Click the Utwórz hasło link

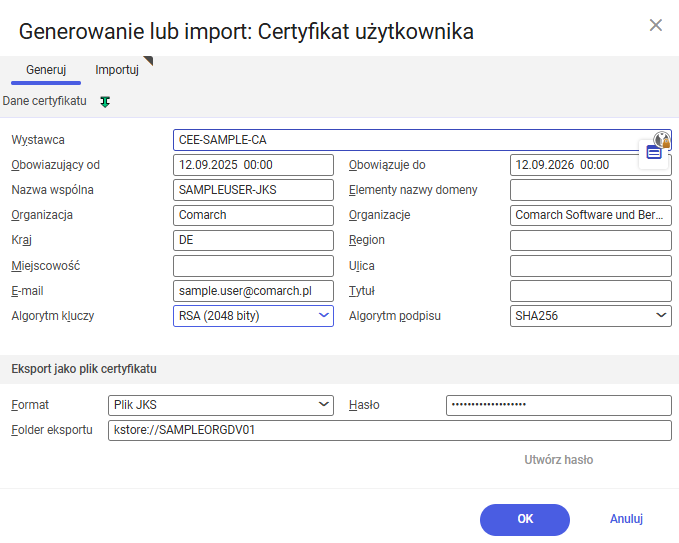point(558,460)
